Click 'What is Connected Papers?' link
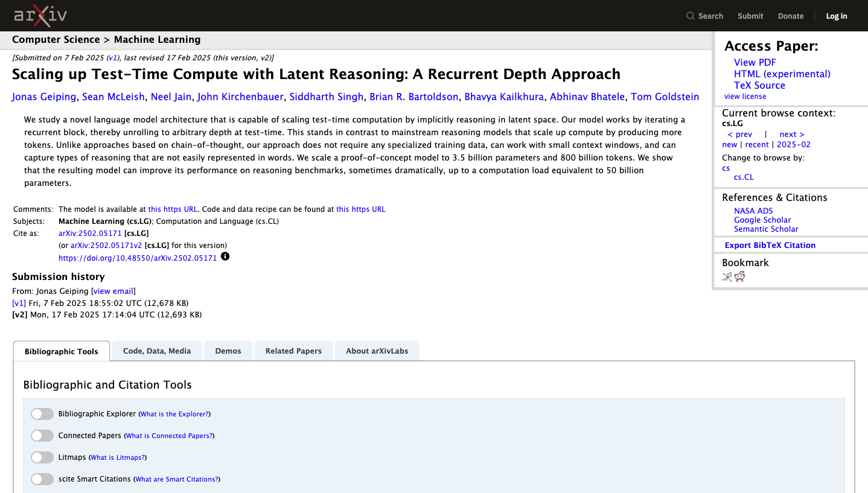Viewport: 868px width, 493px height. tap(169, 436)
